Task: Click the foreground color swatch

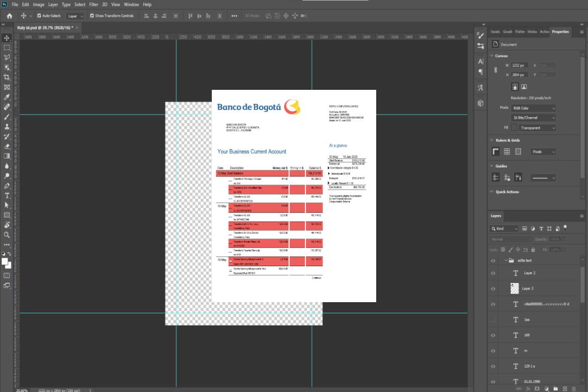Action: [5, 262]
